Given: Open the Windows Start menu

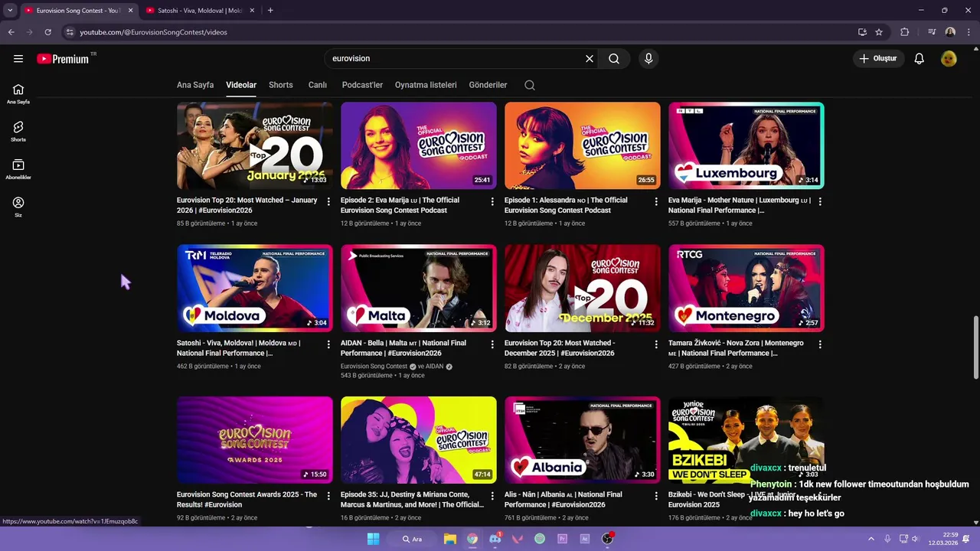Looking at the screenshot, I should coord(373,539).
